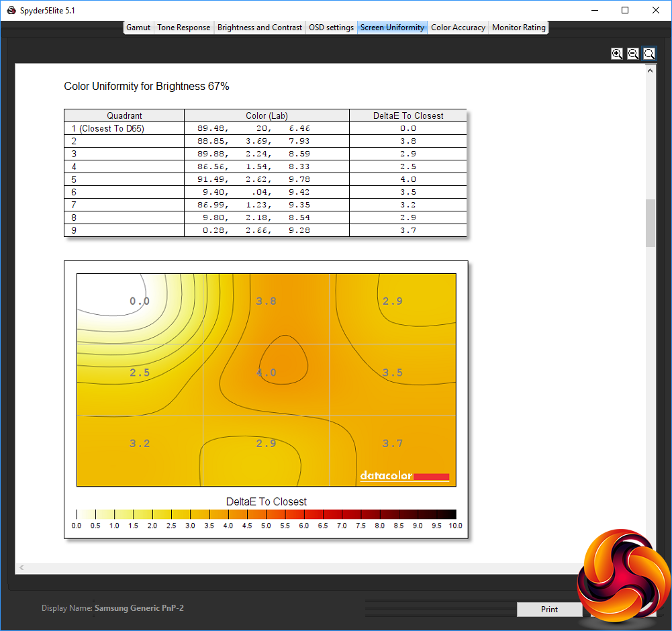Click the orange swirl logo in the corner
This screenshot has width=672, height=631.
(623, 579)
